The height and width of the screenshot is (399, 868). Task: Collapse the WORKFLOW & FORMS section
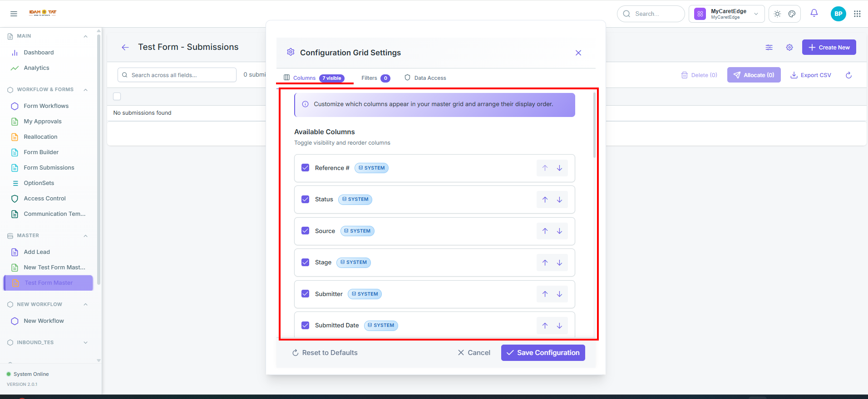point(85,90)
